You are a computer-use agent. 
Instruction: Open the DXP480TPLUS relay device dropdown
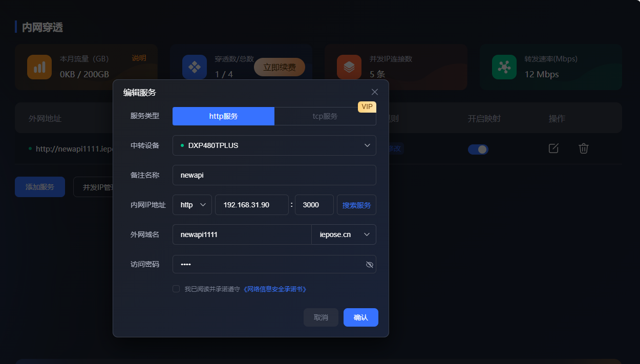click(274, 145)
